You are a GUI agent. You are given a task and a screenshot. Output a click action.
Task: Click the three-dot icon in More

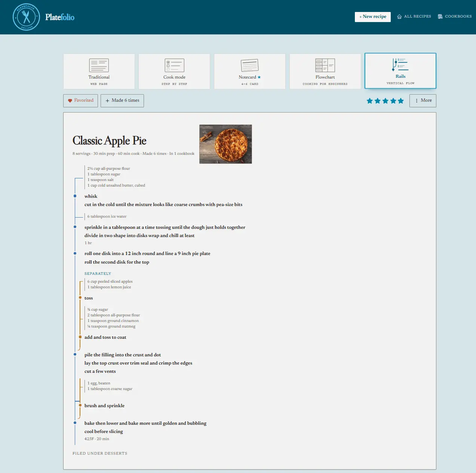pyautogui.click(x=417, y=101)
